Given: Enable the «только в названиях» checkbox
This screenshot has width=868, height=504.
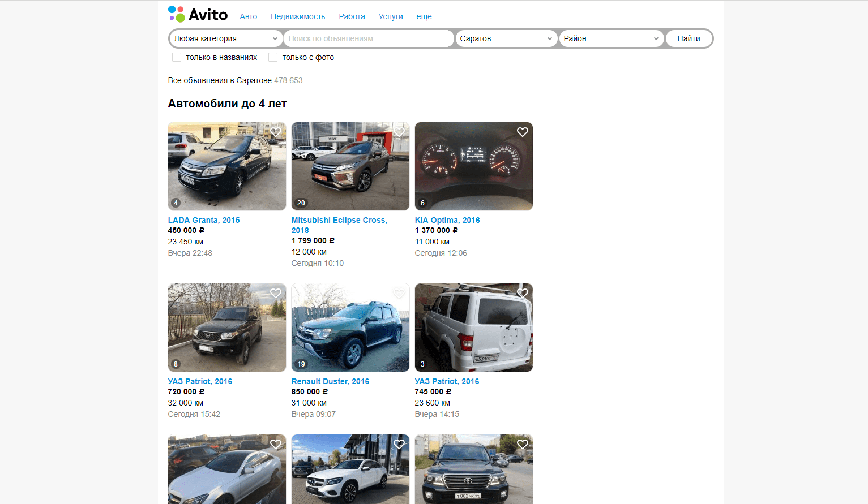Looking at the screenshot, I should coord(177,57).
